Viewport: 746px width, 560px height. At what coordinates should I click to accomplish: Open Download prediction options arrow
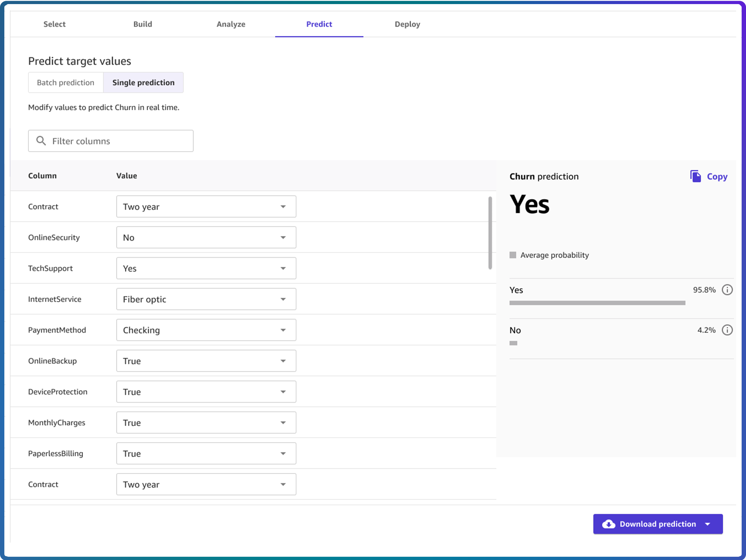(x=708, y=524)
